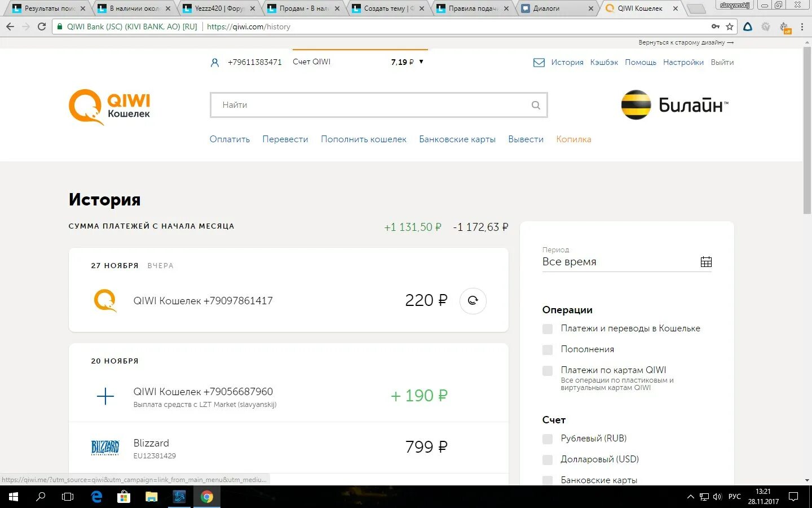Expand the Счет QIWI balance dropdown arrow
Screen dimensions: 812x508
coord(421,62)
